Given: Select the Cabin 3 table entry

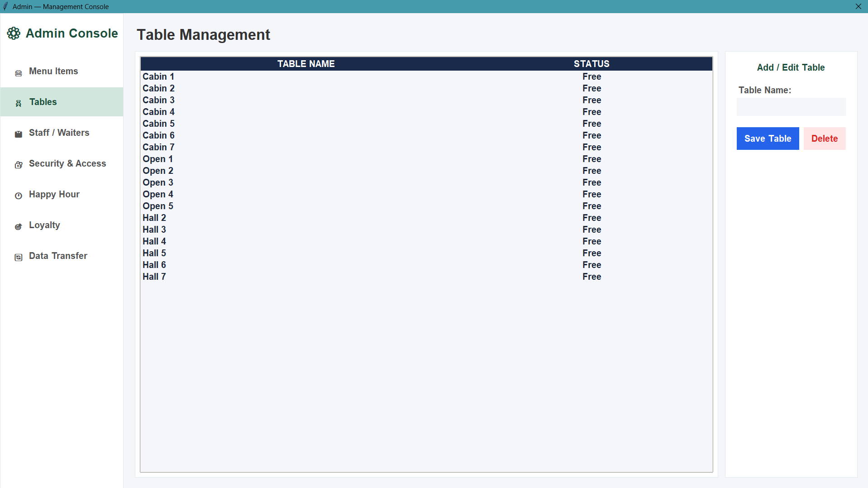Looking at the screenshot, I should [426, 100].
